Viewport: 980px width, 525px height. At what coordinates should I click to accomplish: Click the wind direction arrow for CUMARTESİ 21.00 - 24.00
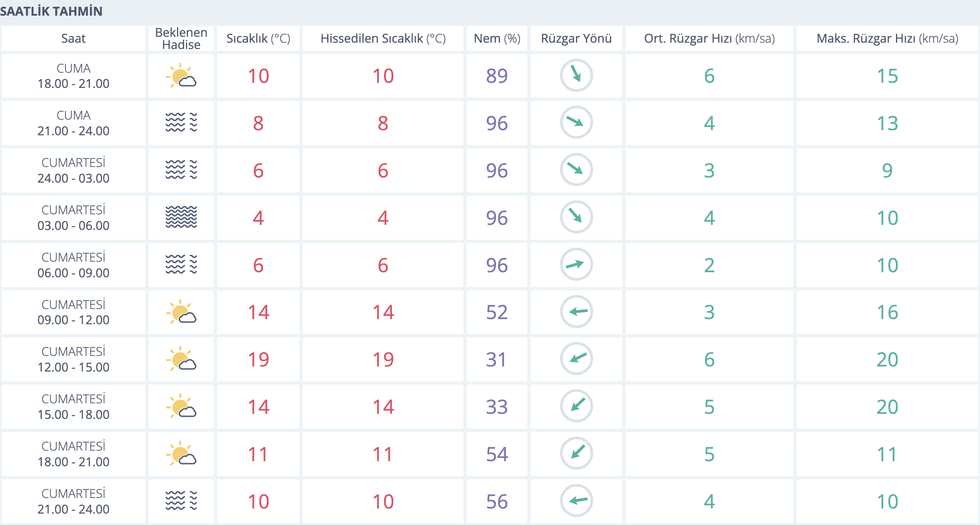coord(577,501)
